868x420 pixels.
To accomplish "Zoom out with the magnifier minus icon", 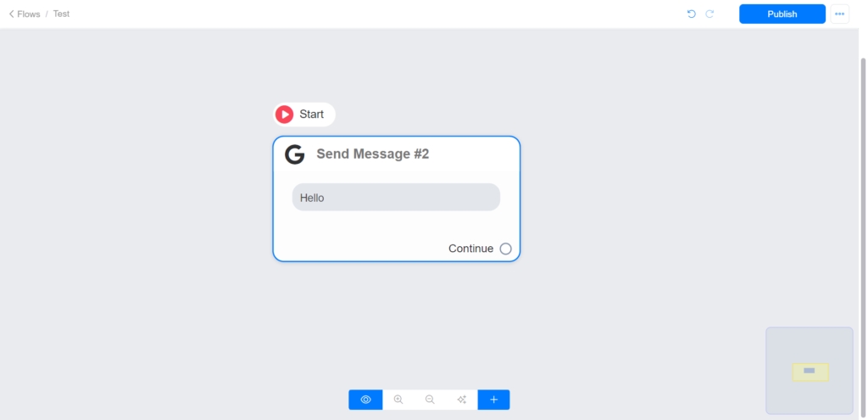I will coord(430,400).
